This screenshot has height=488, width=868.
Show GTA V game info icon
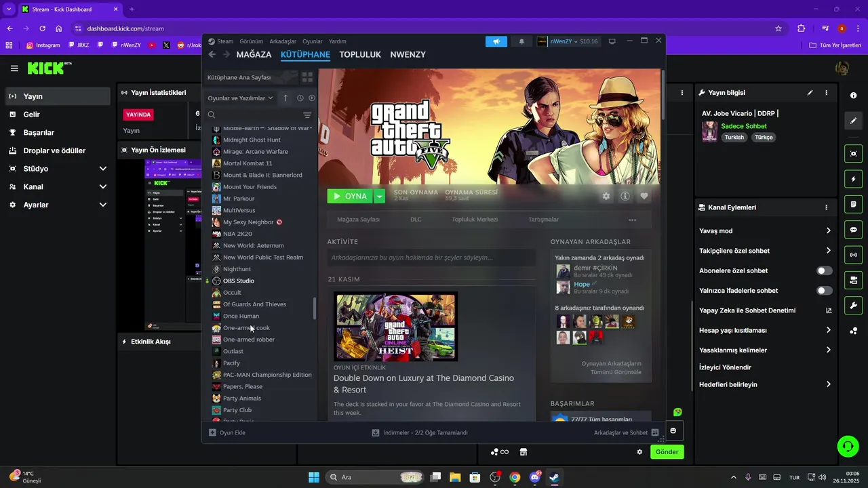pos(625,197)
